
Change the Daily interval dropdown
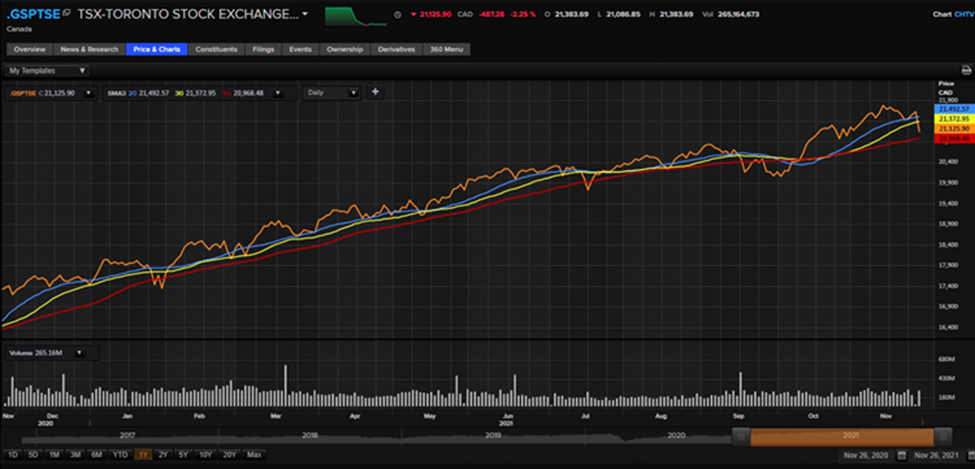tap(332, 93)
